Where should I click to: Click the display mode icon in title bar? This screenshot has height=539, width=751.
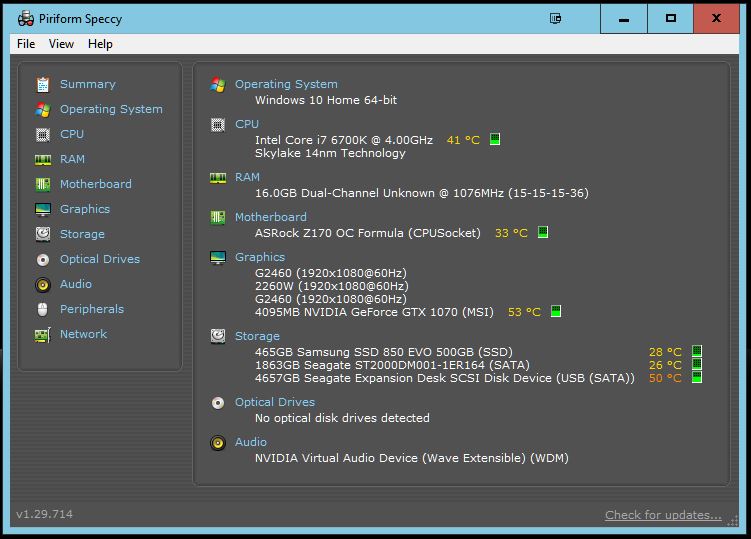tap(556, 19)
